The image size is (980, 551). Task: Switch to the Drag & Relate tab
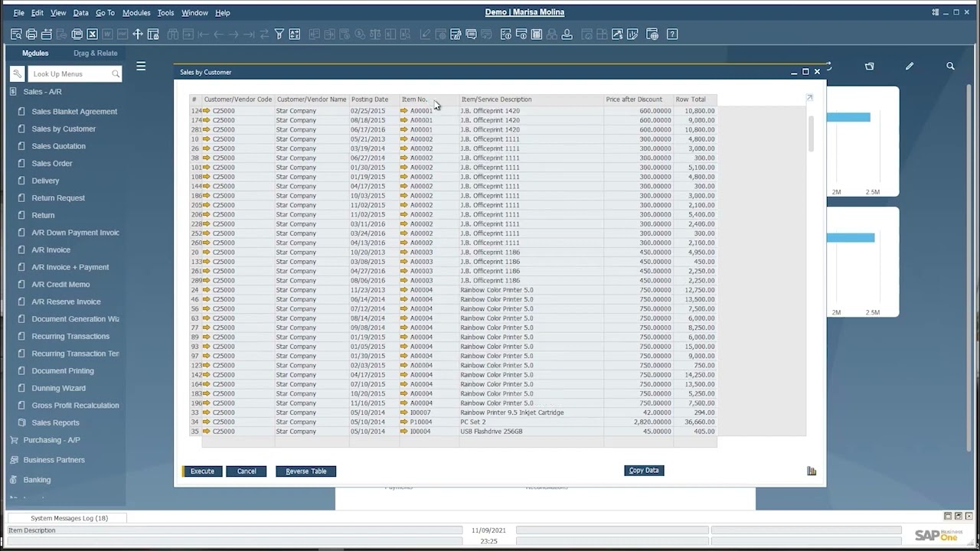(96, 54)
